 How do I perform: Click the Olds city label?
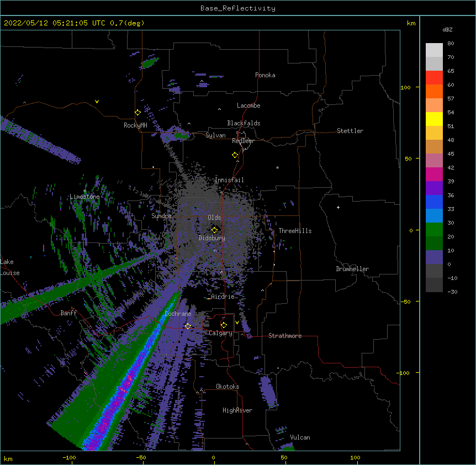pyautogui.click(x=214, y=218)
